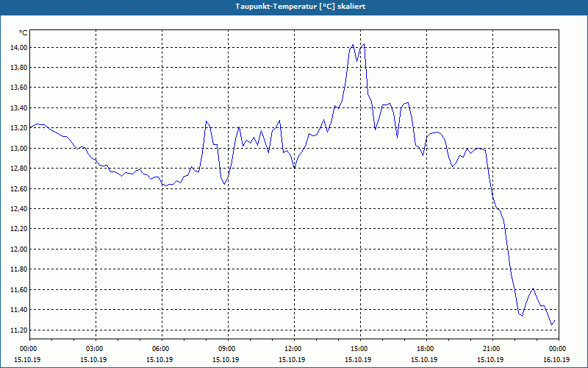This screenshot has height=368, width=588.
Task: Select the 11,40 y-axis value
Action: 18,310
